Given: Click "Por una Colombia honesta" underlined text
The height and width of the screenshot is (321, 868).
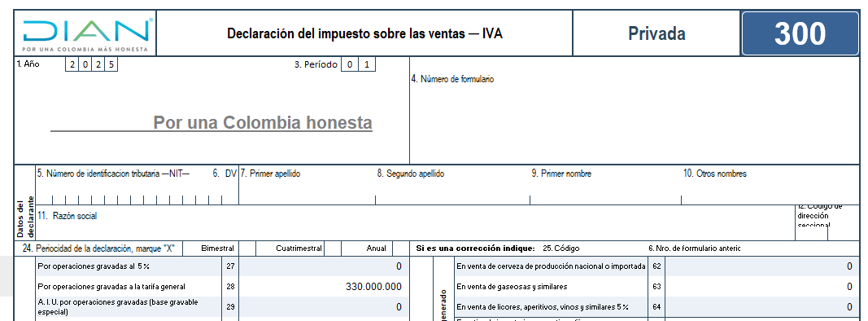Looking at the screenshot, I should [263, 122].
